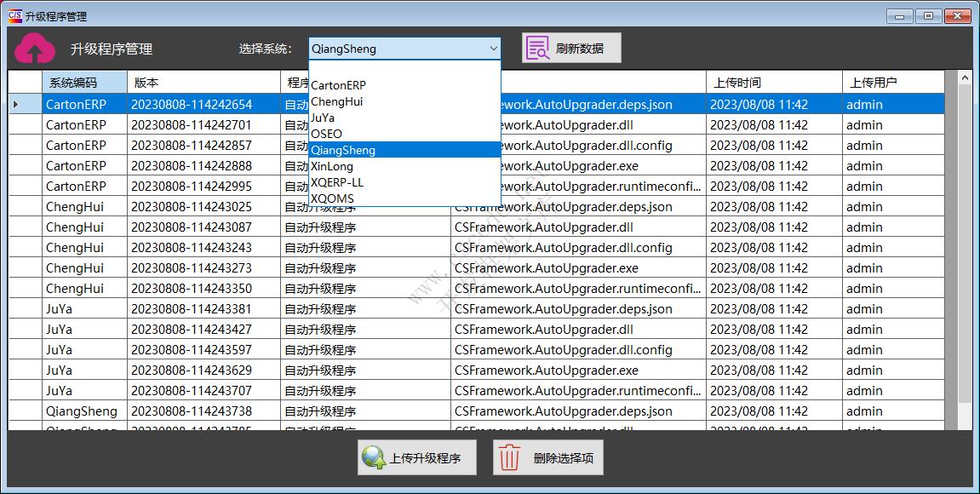Select CartonERP from the dropdown list
This screenshot has width=980, height=494.
click(338, 85)
